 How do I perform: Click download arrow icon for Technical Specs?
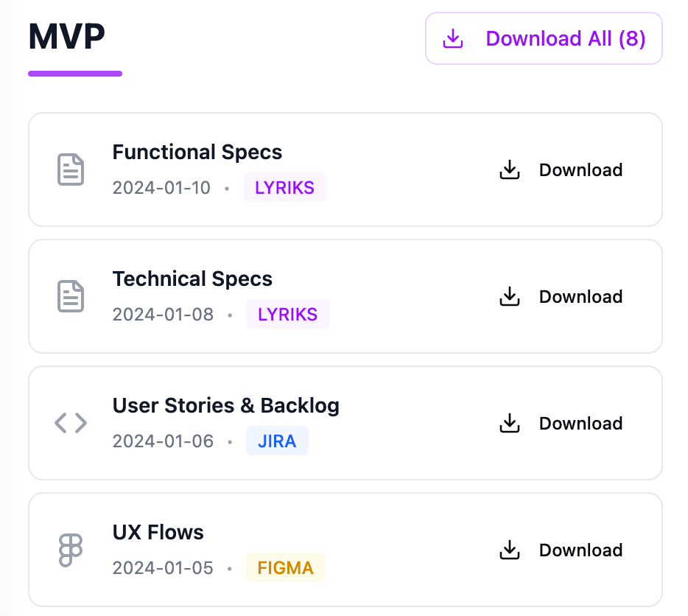tap(510, 297)
